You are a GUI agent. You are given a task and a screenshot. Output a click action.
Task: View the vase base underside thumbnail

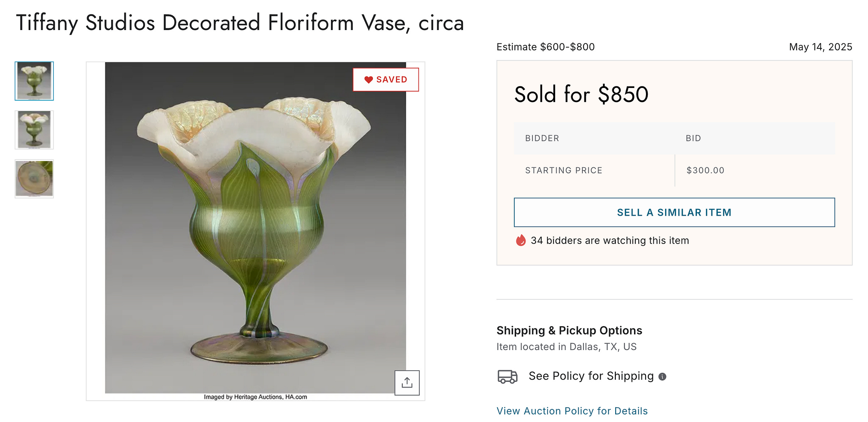(34, 179)
